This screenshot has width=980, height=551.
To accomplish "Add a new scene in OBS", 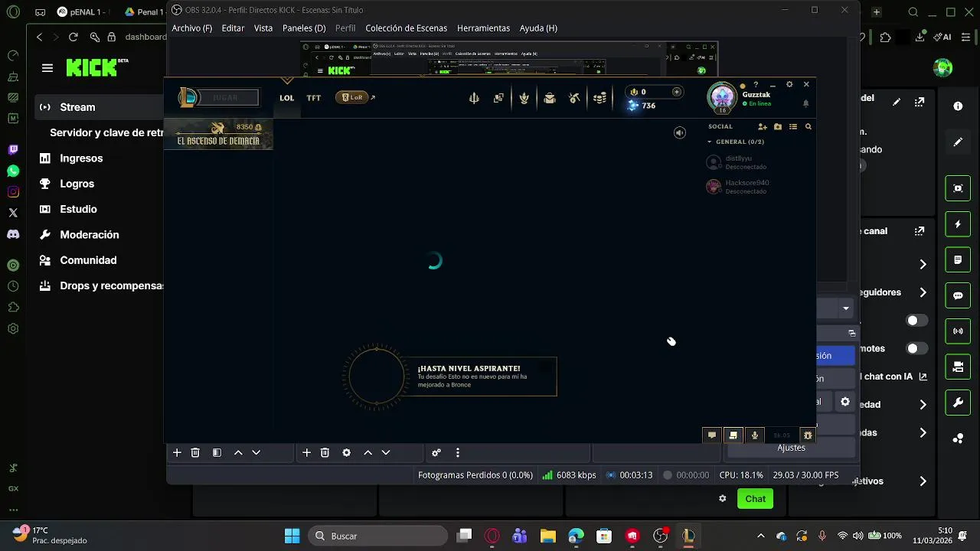I will tap(177, 453).
